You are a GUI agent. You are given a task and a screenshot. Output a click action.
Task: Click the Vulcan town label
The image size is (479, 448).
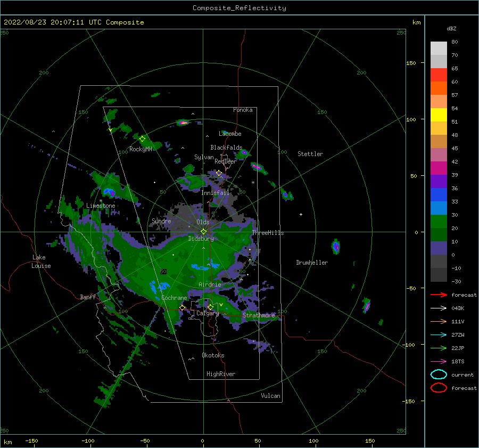point(270,396)
